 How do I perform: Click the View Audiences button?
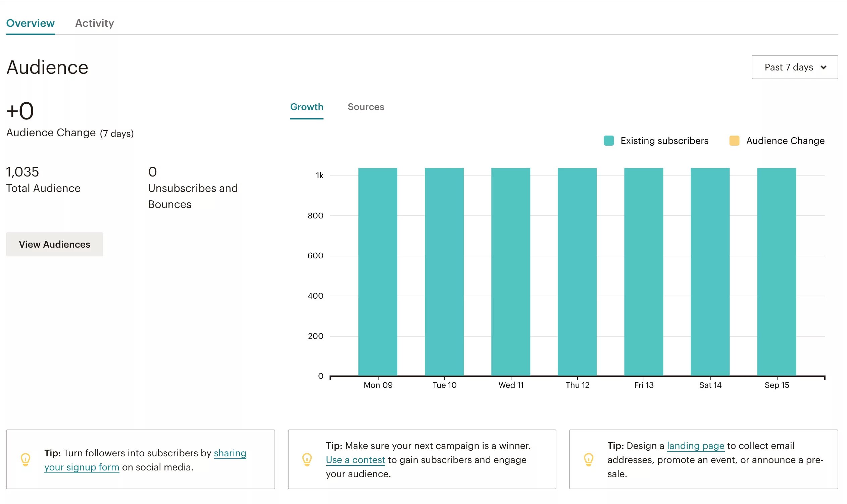tap(54, 244)
